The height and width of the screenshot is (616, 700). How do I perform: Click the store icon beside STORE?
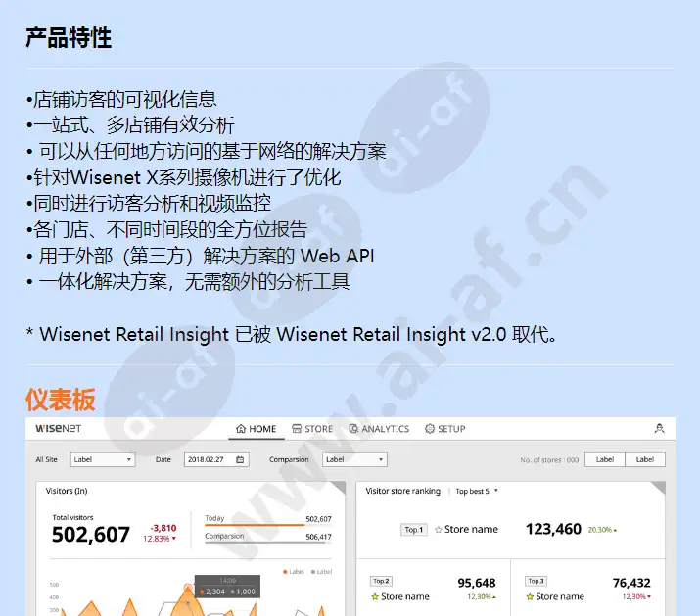(x=297, y=429)
